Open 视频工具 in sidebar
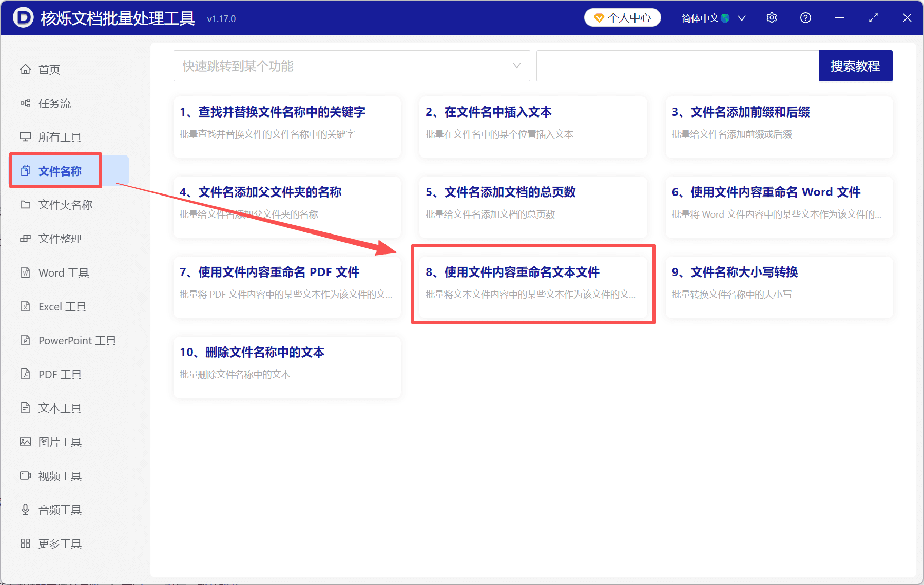This screenshot has width=924, height=585. coord(60,476)
